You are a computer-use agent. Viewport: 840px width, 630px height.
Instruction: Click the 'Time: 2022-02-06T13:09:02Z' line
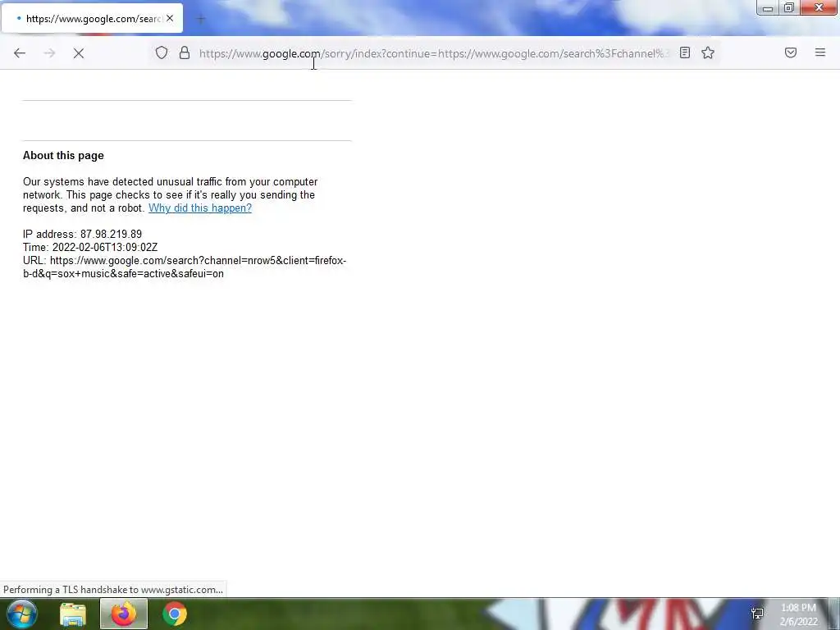(90, 247)
